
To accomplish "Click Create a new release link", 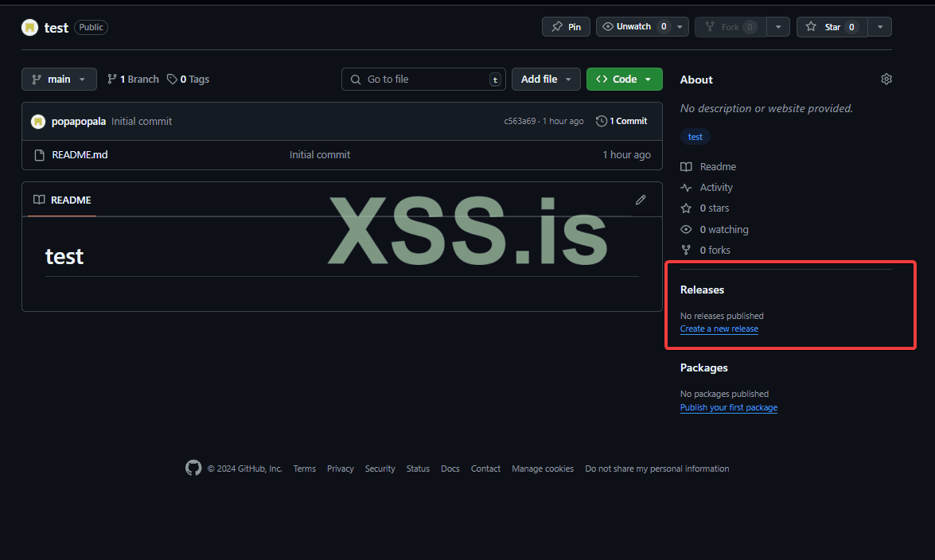I will 719,329.
